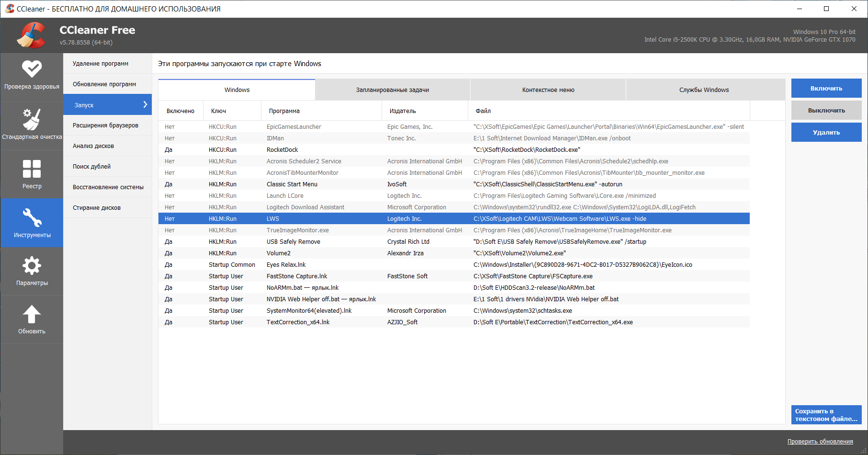Click Проверить обновления link
This screenshot has height=455, width=868.
tap(820, 442)
